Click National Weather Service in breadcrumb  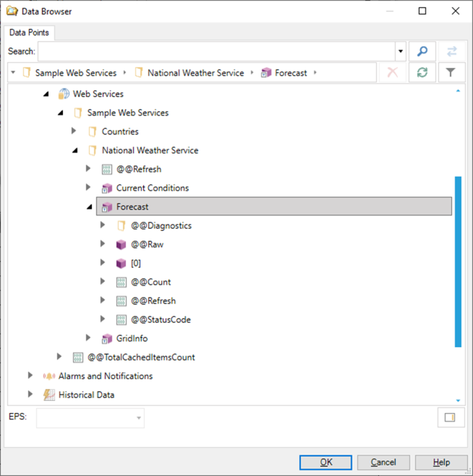click(x=195, y=73)
